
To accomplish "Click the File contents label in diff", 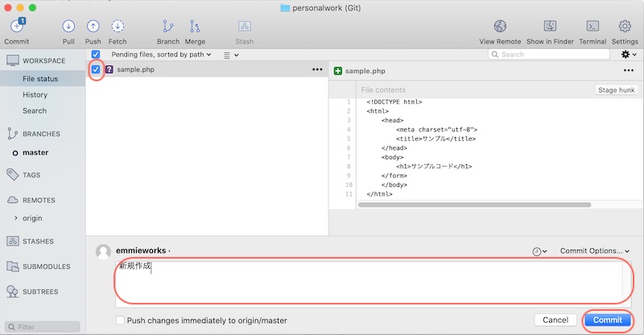I will tap(383, 89).
